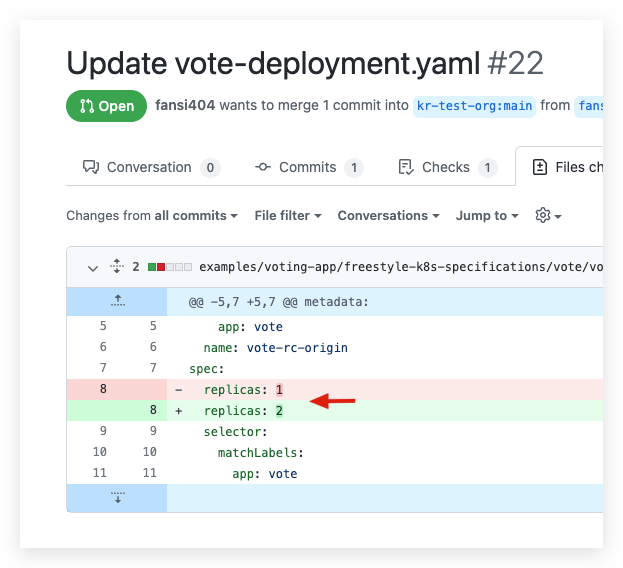
Task: Open the kr-test-org:main base branch link
Action: 473,106
